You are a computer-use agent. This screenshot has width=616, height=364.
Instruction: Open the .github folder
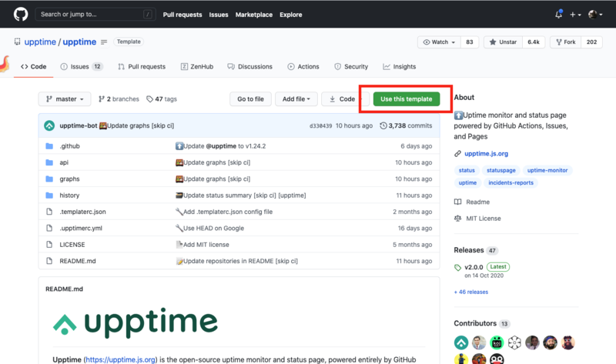69,146
